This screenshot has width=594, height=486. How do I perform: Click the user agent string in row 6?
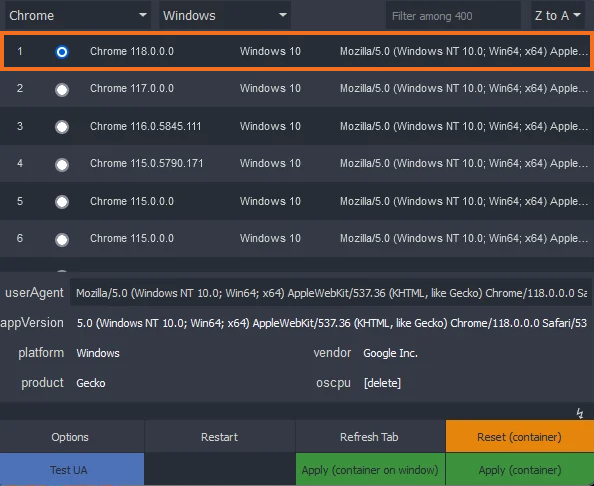click(x=464, y=238)
